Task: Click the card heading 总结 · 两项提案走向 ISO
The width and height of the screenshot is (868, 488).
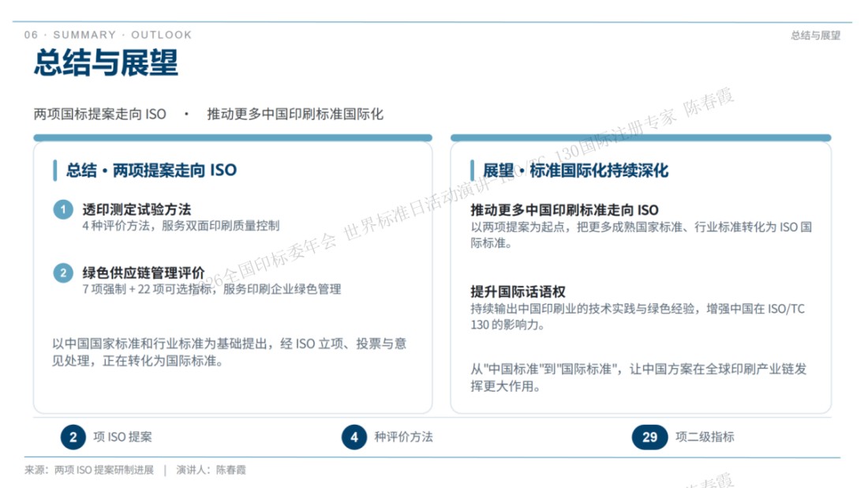Action: coord(152,170)
